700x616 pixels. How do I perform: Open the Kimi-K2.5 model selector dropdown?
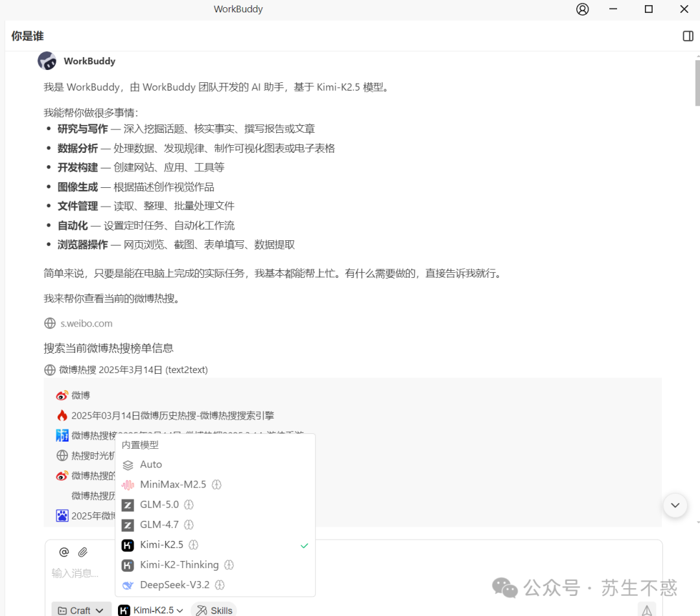[x=151, y=610]
